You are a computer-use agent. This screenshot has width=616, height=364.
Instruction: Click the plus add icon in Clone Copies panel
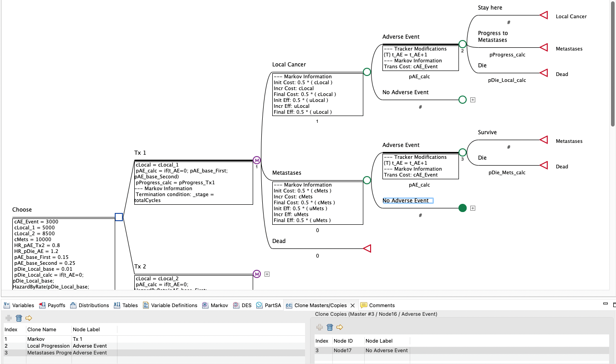tap(319, 327)
